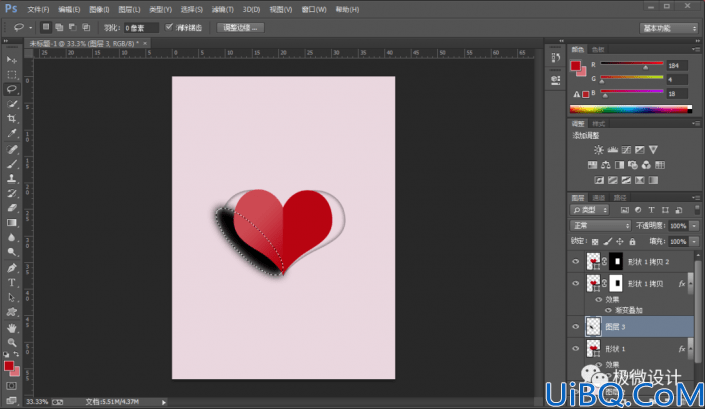Open the Layers panel flyout menu
705x409 pixels.
point(696,197)
